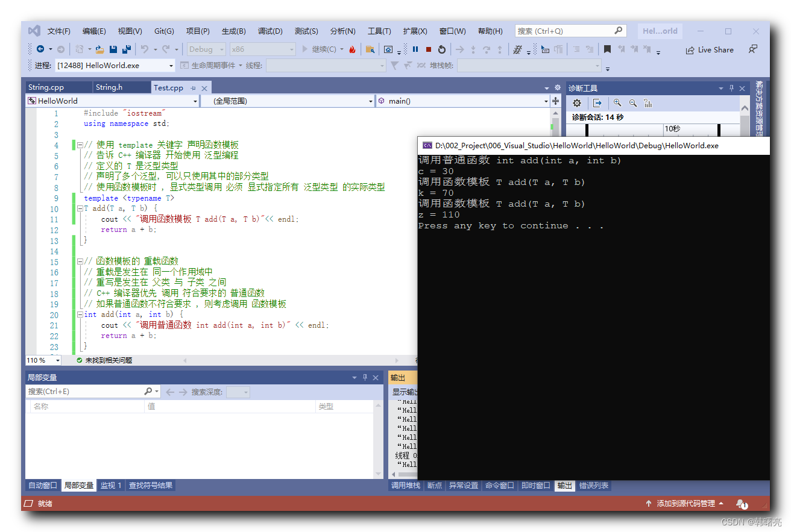Open the process dropdown showing HelloWorld.exe
The height and width of the screenshot is (532, 791).
pos(115,66)
